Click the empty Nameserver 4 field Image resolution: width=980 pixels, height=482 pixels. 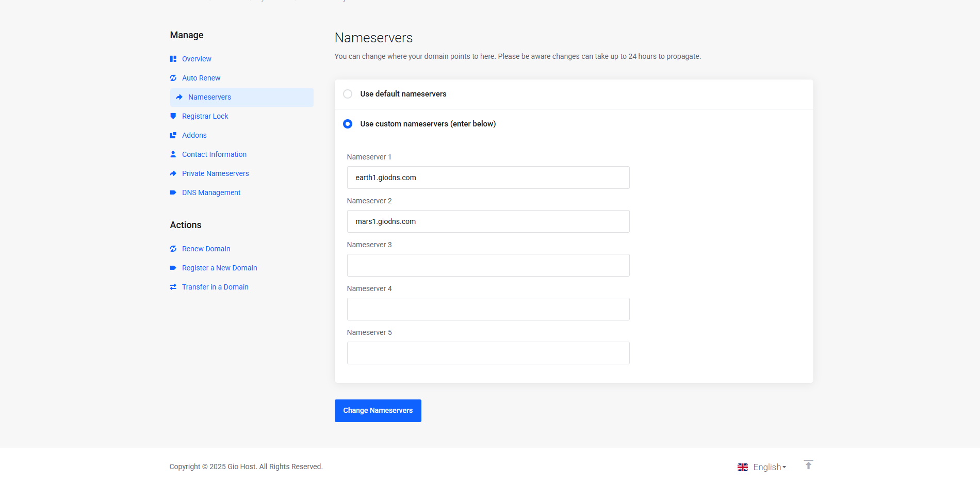point(488,309)
